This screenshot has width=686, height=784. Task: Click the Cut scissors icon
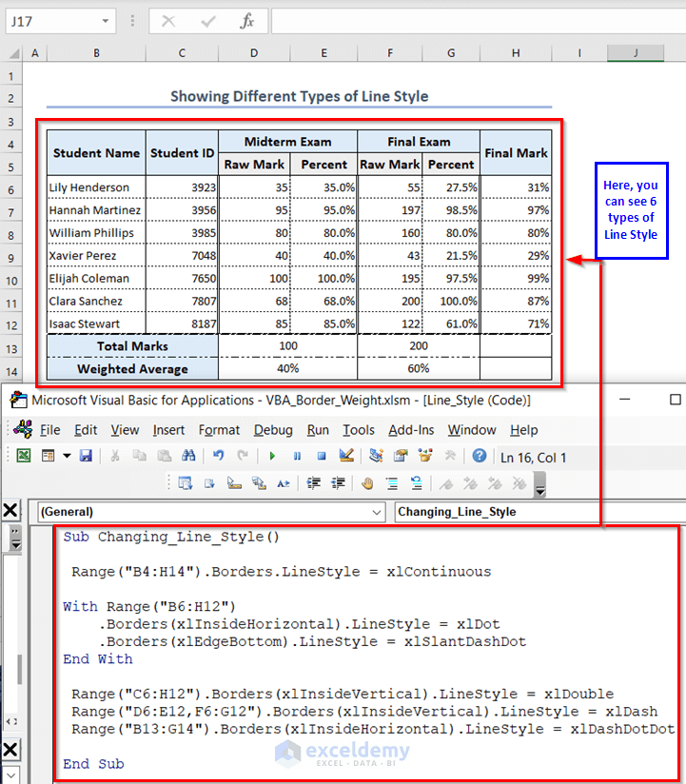[x=115, y=456]
